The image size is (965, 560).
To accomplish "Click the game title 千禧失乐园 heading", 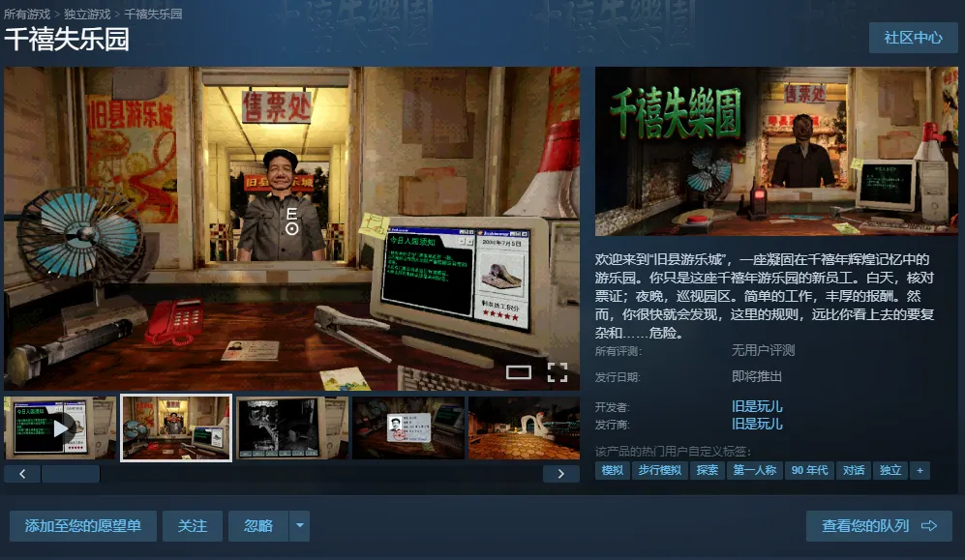I will (67, 40).
